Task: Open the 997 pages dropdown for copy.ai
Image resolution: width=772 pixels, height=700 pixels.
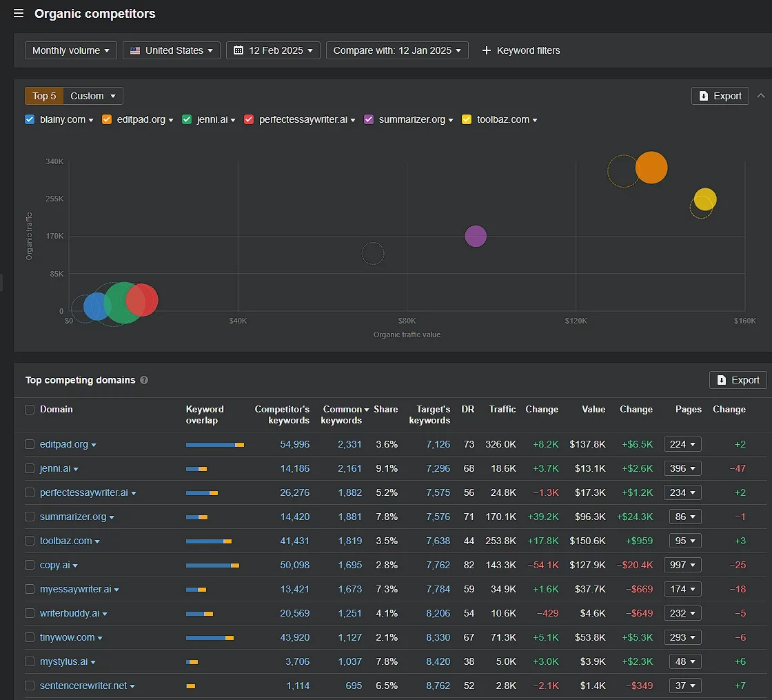Action: tap(682, 565)
